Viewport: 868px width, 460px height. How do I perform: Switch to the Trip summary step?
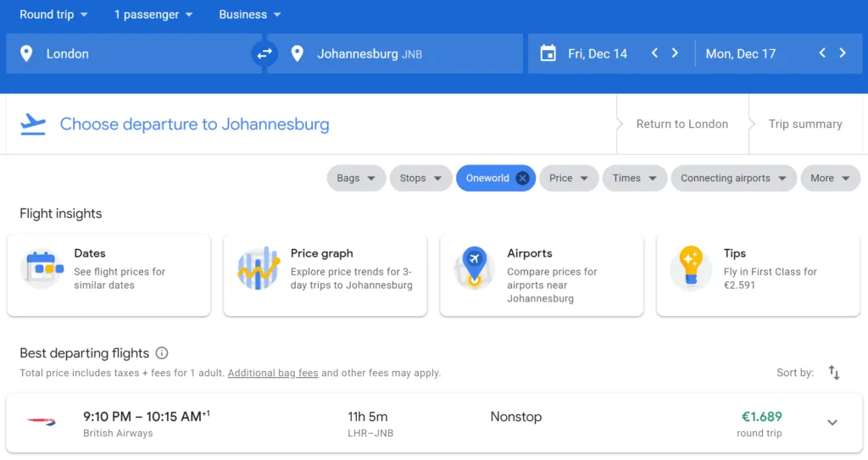coord(805,124)
